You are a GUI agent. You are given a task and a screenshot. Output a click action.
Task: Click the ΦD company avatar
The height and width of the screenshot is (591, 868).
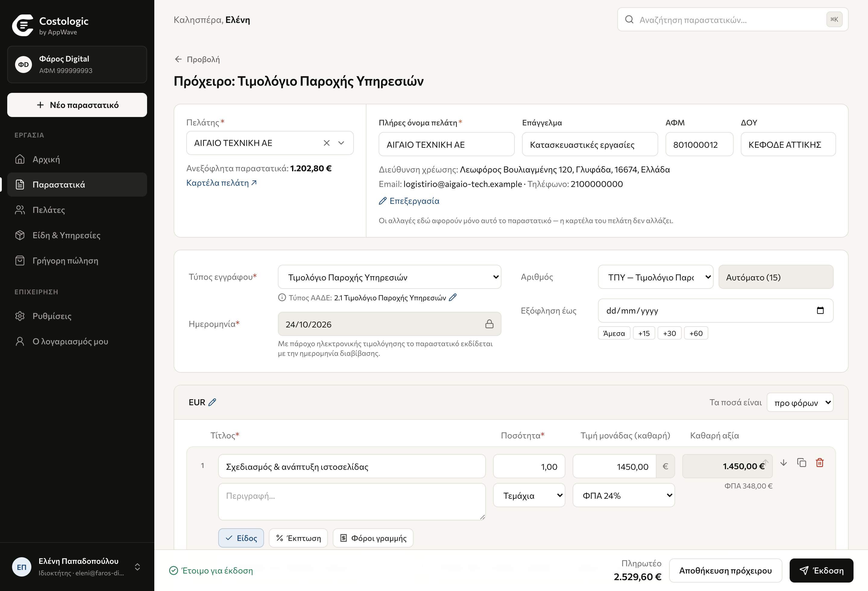[x=24, y=64]
